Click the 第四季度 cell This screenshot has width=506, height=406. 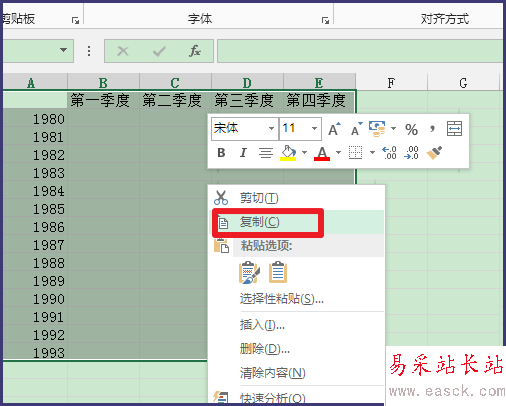pyautogui.click(x=319, y=100)
